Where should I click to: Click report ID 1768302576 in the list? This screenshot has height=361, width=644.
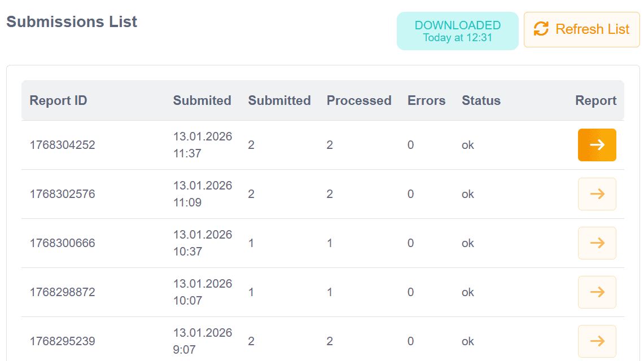pos(62,194)
